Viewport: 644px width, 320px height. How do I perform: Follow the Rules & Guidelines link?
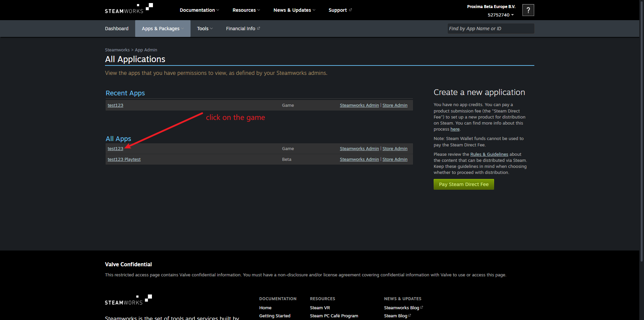(x=489, y=154)
